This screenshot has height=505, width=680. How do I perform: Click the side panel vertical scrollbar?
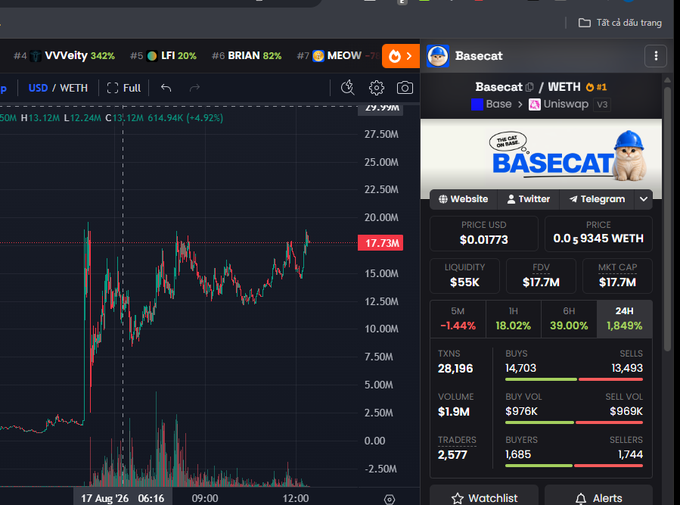pos(667,219)
